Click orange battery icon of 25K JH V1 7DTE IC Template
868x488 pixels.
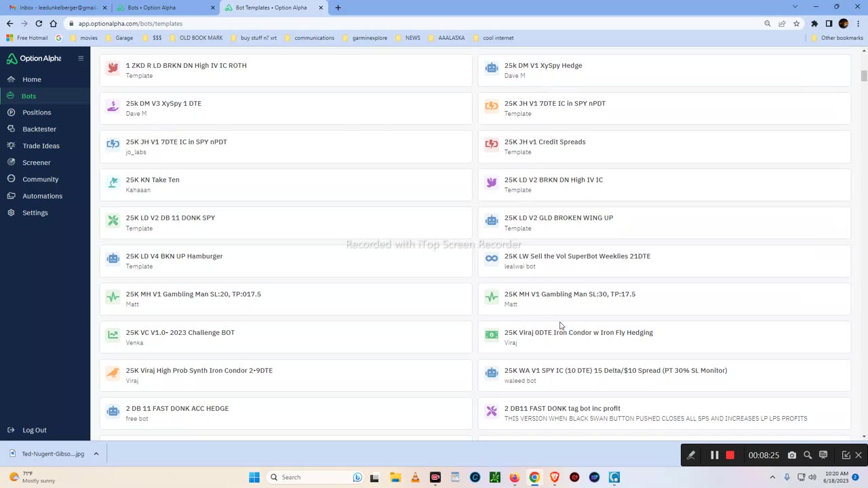coord(492,106)
